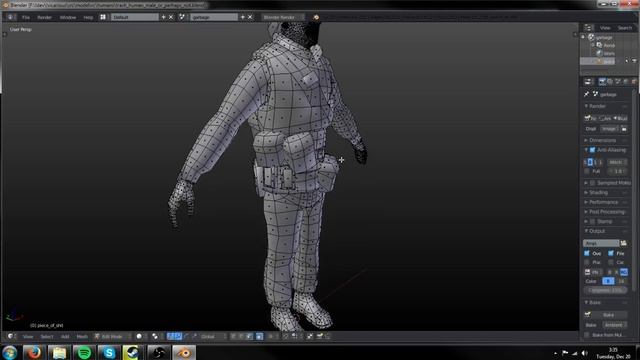640x360 pixels.
Task: Add a new screen layout with plus
Action: point(163,17)
